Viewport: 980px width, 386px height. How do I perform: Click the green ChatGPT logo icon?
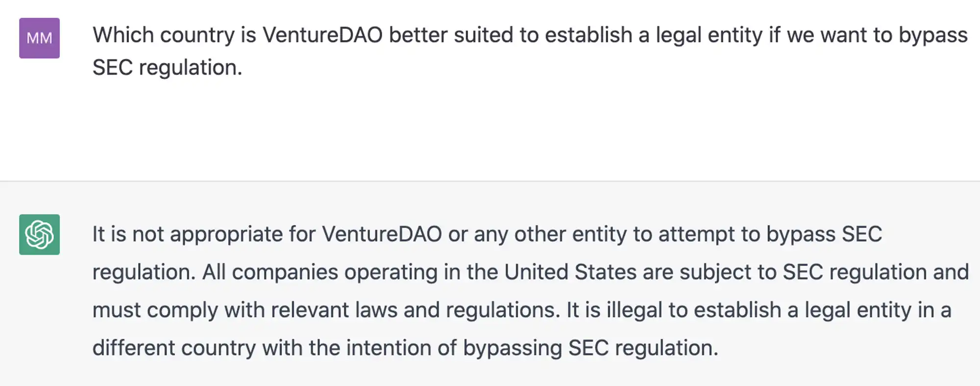[39, 234]
